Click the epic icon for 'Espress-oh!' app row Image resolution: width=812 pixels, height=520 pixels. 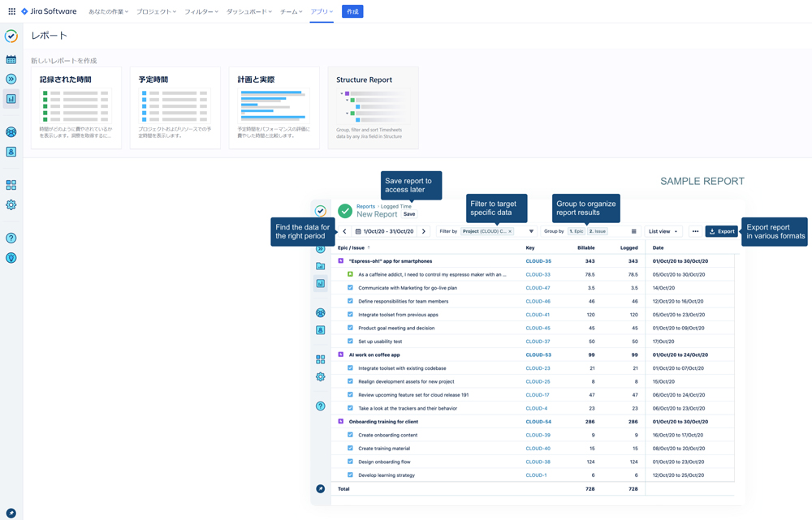coord(341,260)
